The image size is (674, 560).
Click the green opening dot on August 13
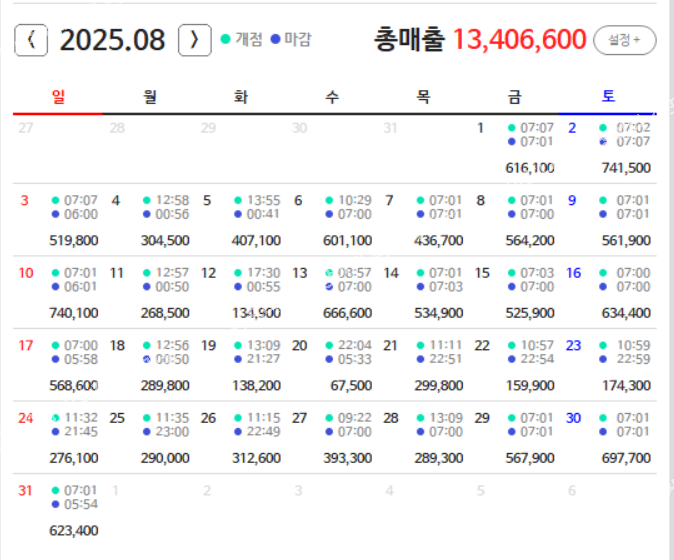click(x=329, y=272)
